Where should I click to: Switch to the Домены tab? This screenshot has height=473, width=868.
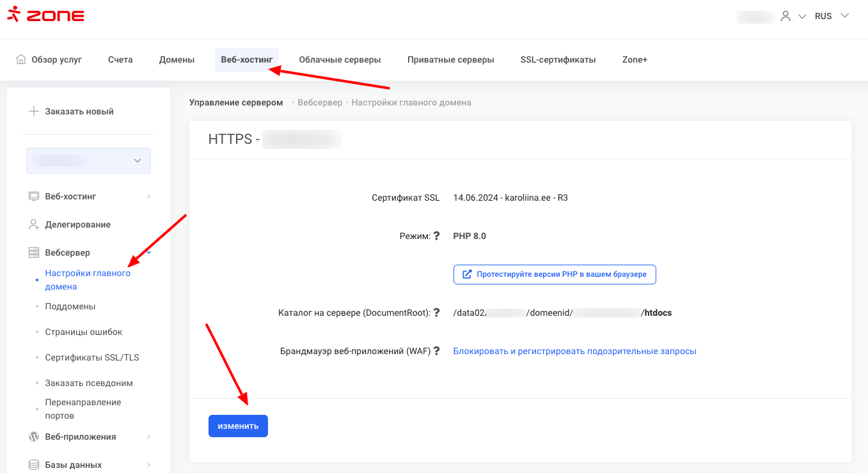(177, 59)
